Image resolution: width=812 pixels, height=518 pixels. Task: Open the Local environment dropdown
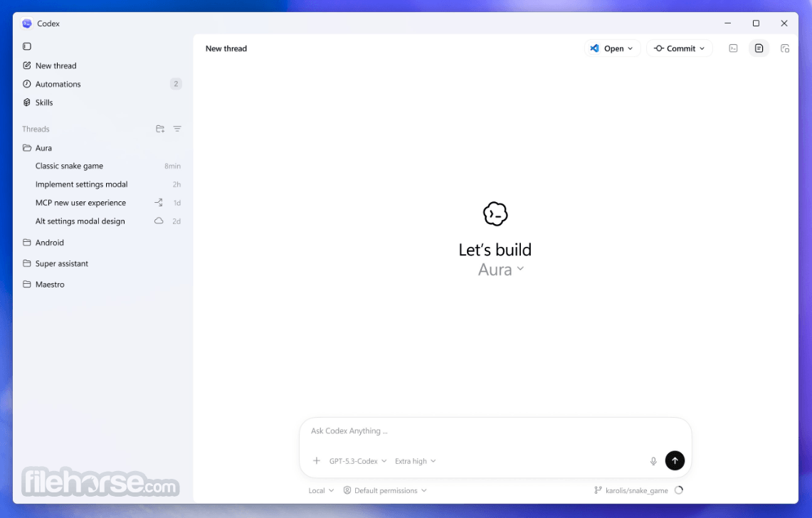pyautogui.click(x=321, y=490)
